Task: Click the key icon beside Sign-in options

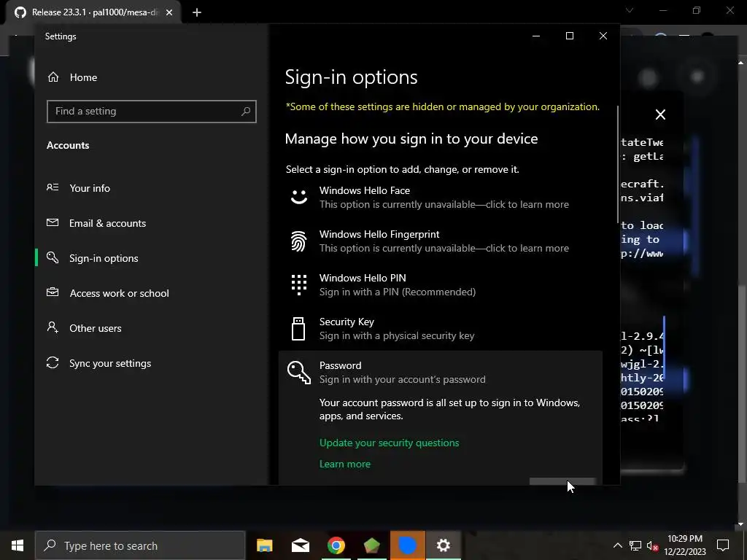Action: (53, 257)
